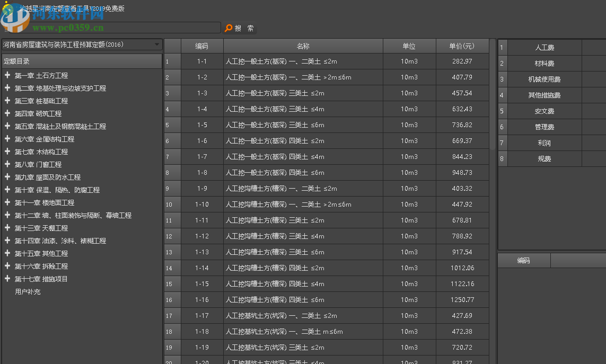This screenshot has height=364, width=606.
Task: Click the search magnifier icon
Action: pyautogui.click(x=229, y=28)
